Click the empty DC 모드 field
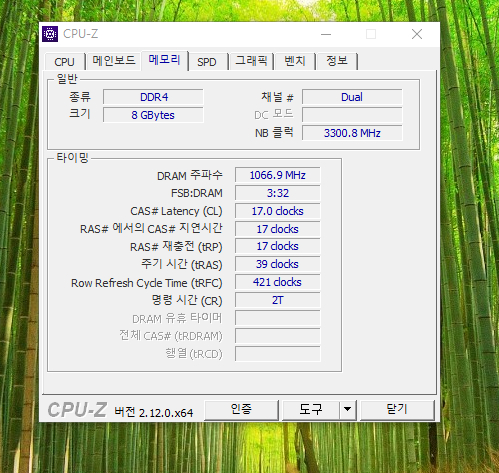The width and height of the screenshot is (499, 473). point(352,115)
